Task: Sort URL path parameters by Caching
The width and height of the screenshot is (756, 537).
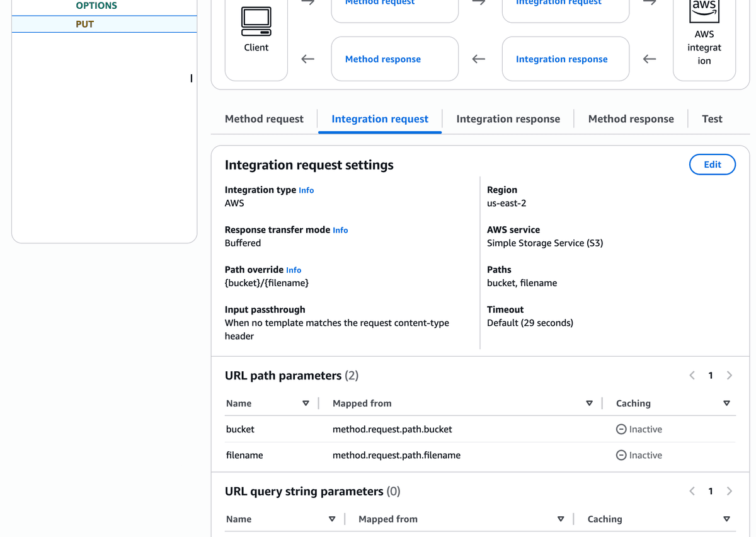Action: pos(726,403)
